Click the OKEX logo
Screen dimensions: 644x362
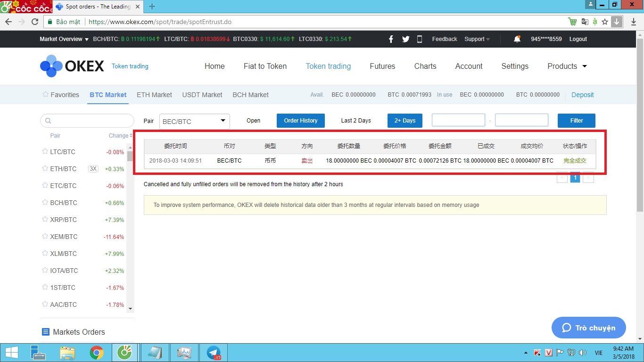72,66
